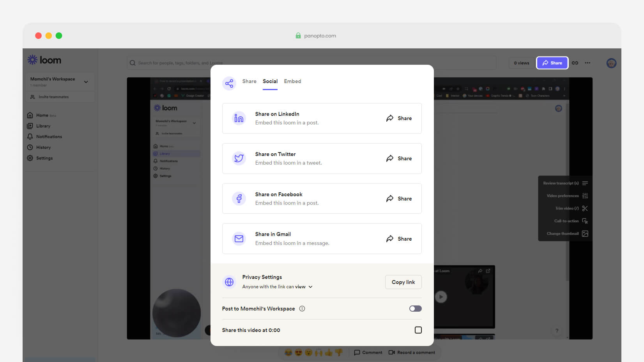The width and height of the screenshot is (644, 362).
Task: Click the 0 views counter
Action: tap(521, 63)
